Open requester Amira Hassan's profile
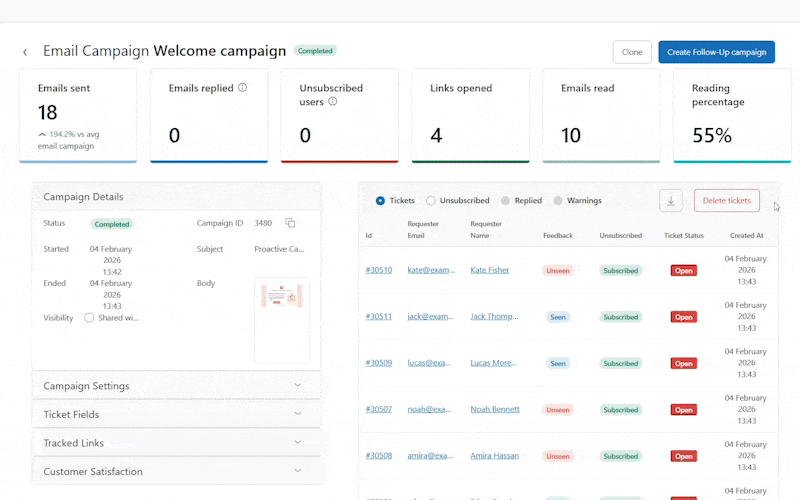This screenshot has width=800, height=500. [x=494, y=456]
